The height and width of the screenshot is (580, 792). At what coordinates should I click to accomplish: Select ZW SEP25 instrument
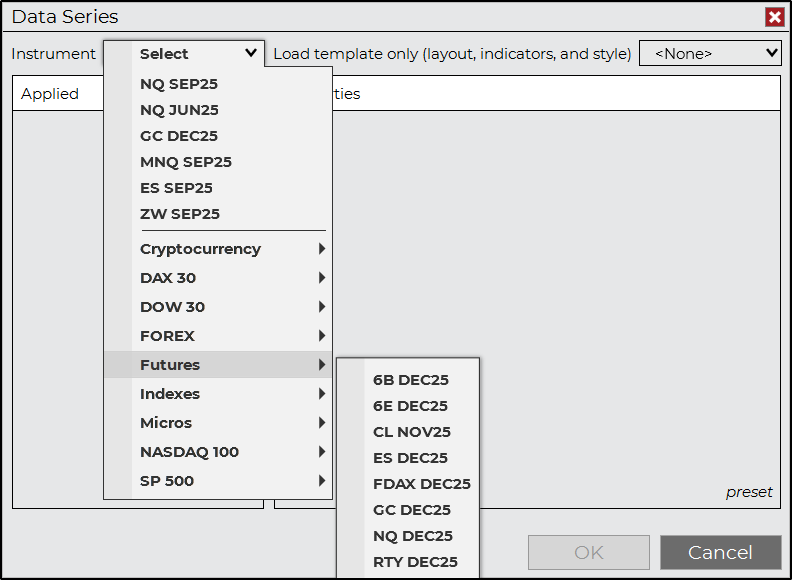click(218, 214)
